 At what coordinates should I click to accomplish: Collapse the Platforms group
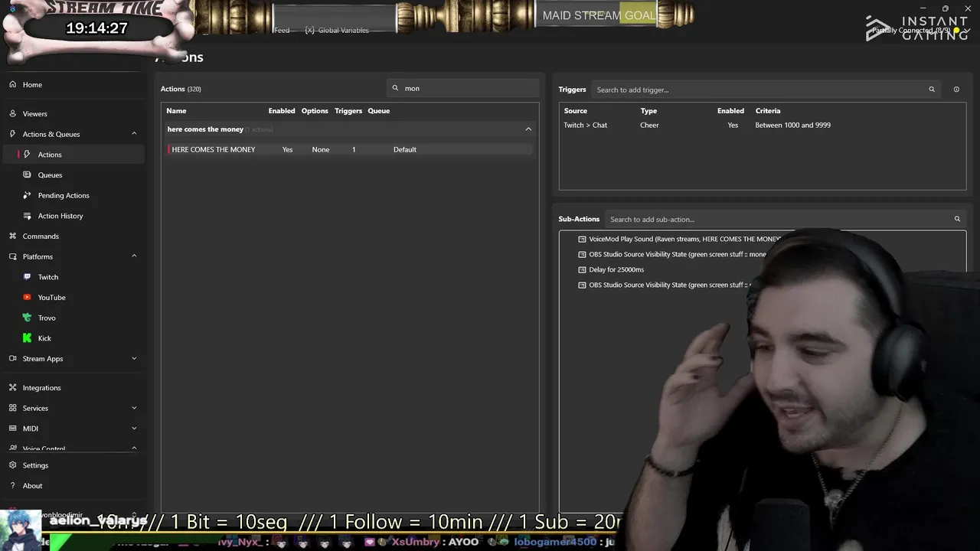[x=134, y=256]
